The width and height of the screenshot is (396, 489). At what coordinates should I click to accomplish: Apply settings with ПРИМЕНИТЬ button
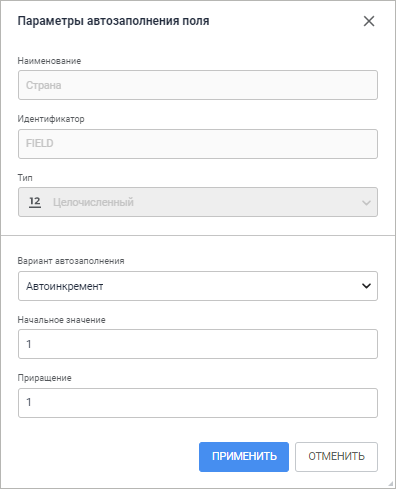[244, 457]
